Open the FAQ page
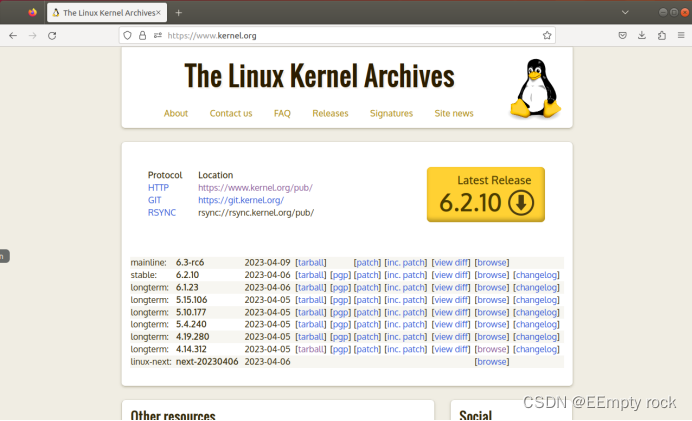The image size is (692, 421). pyautogui.click(x=282, y=113)
